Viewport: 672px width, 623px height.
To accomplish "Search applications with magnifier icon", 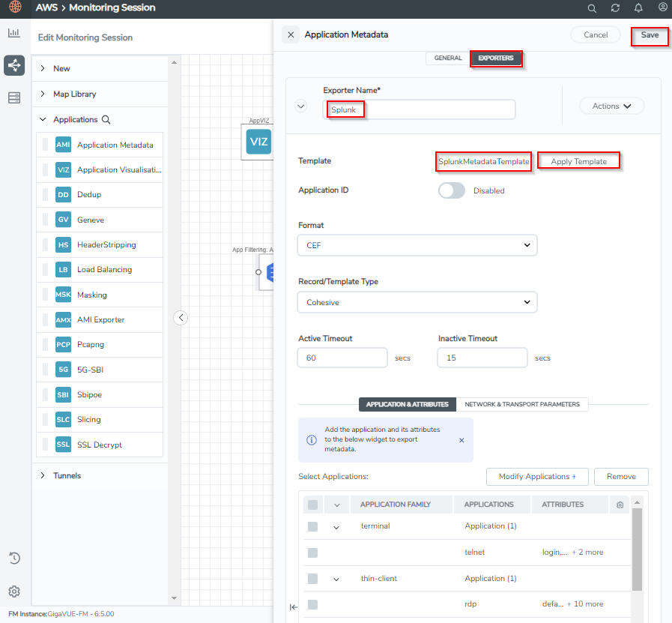I will [x=106, y=120].
